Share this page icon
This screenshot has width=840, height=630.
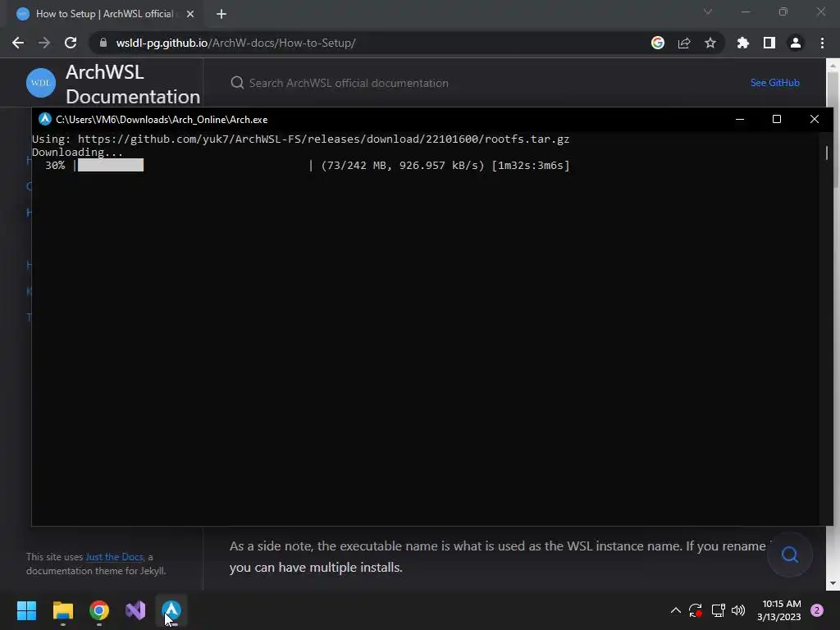pos(684,43)
